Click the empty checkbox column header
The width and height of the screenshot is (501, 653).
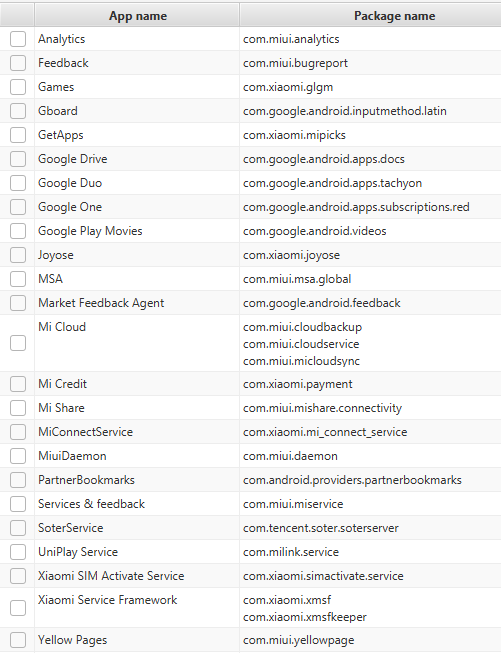point(17,15)
